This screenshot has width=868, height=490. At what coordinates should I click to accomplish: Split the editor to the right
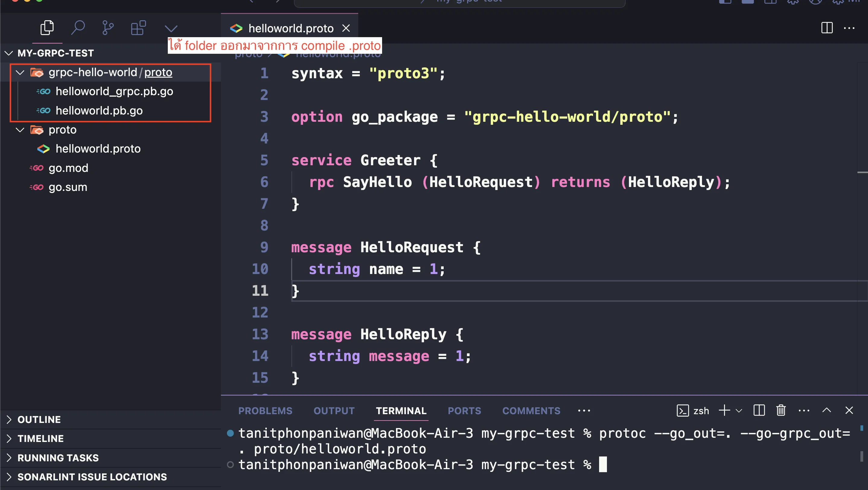(x=827, y=28)
